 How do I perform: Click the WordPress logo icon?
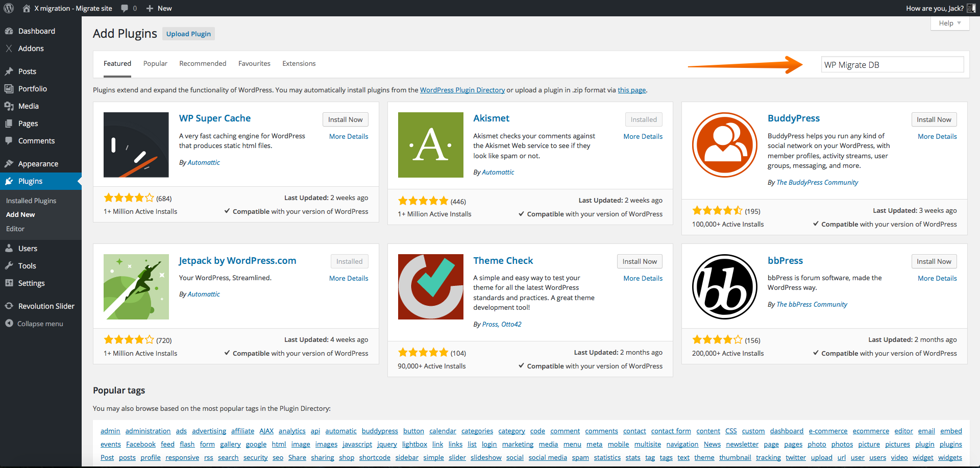pos(9,8)
